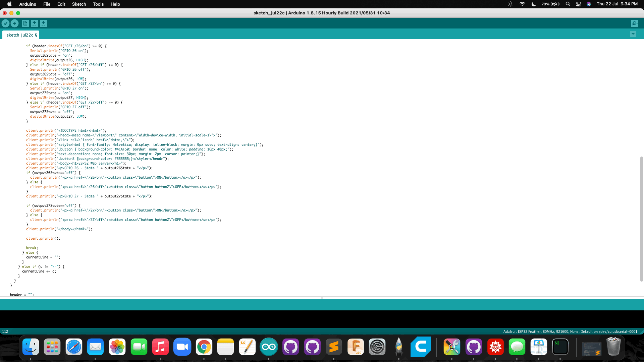Open Notes from the dock
Screen dimensions: 644x362
click(x=225, y=347)
